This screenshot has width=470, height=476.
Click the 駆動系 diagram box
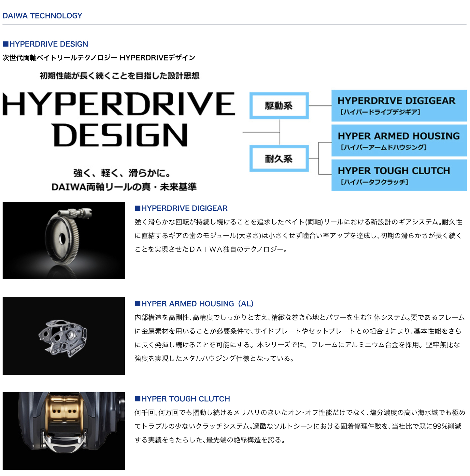[x=279, y=106]
